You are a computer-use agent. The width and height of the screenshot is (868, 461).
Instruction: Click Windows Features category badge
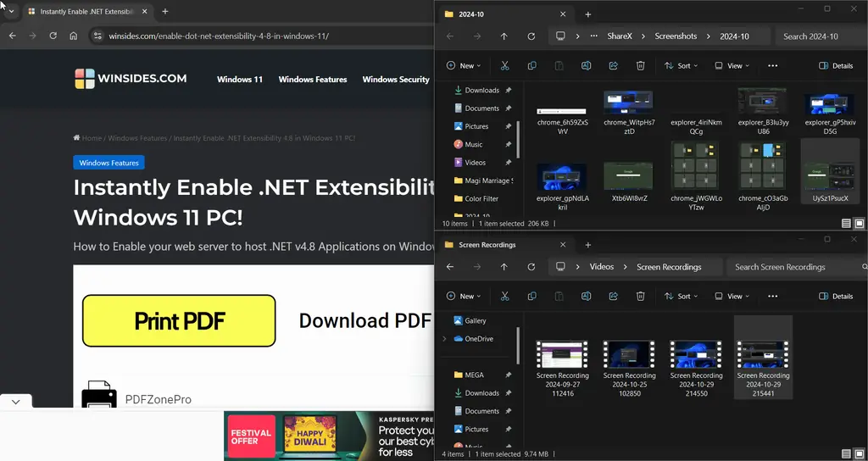click(109, 163)
